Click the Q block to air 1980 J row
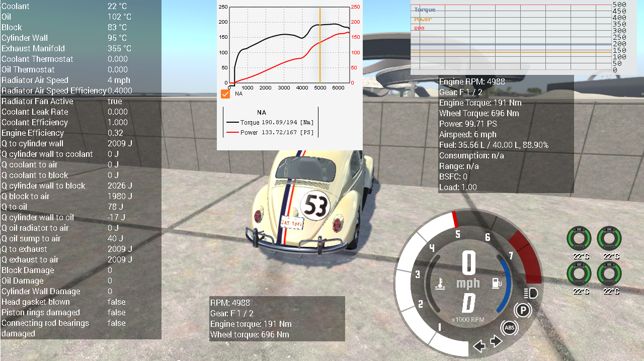Screen dimensions: 644x361 80,196
